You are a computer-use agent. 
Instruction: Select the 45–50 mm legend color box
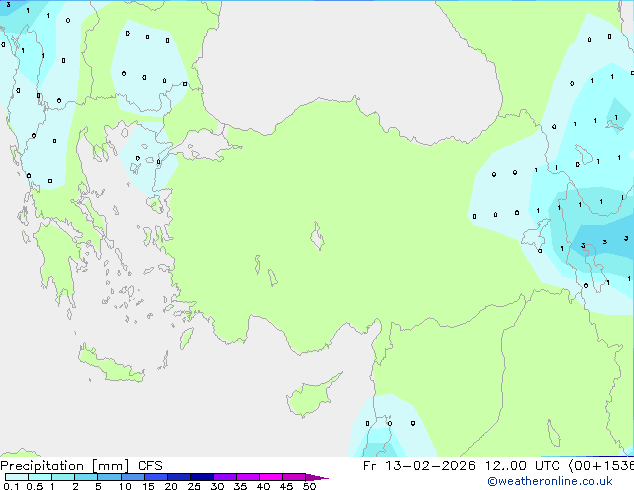pyautogui.click(x=294, y=477)
